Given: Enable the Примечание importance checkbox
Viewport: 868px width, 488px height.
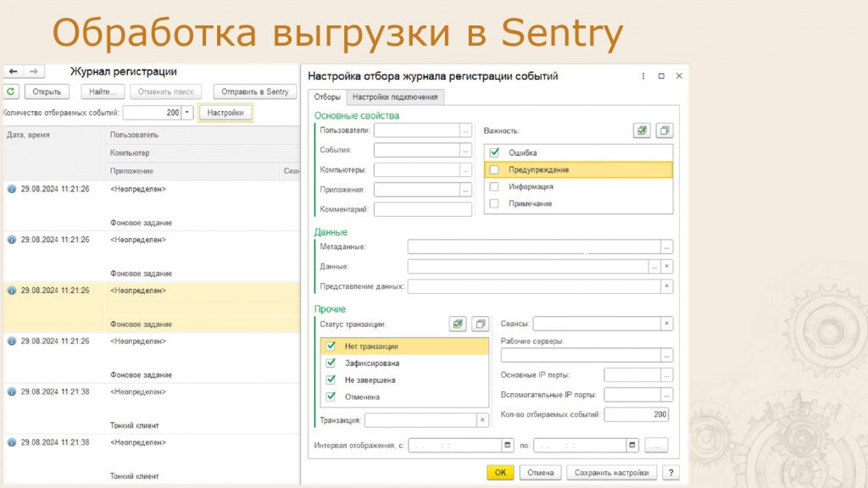Looking at the screenshot, I should 494,203.
